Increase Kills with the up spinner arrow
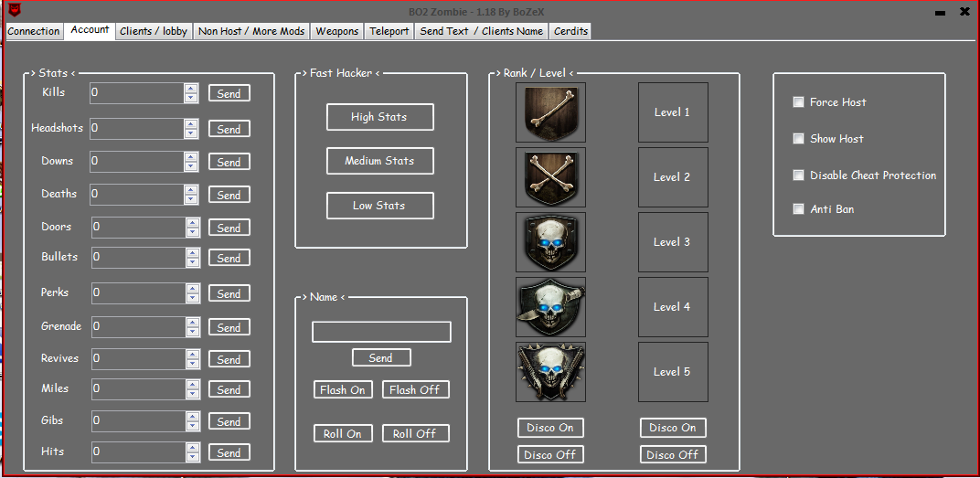Screen dimensions: 980x478 point(191,88)
